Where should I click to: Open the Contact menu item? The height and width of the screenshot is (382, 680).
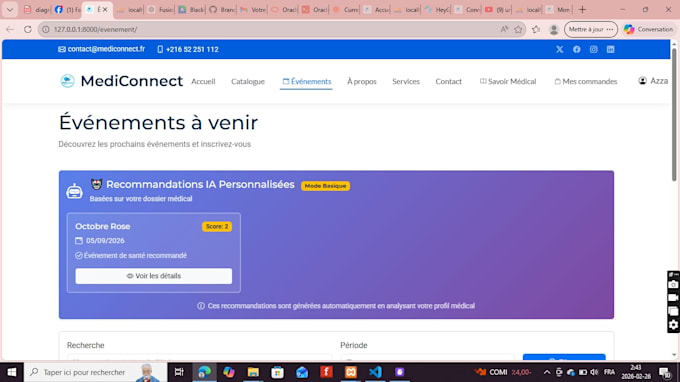click(x=448, y=82)
